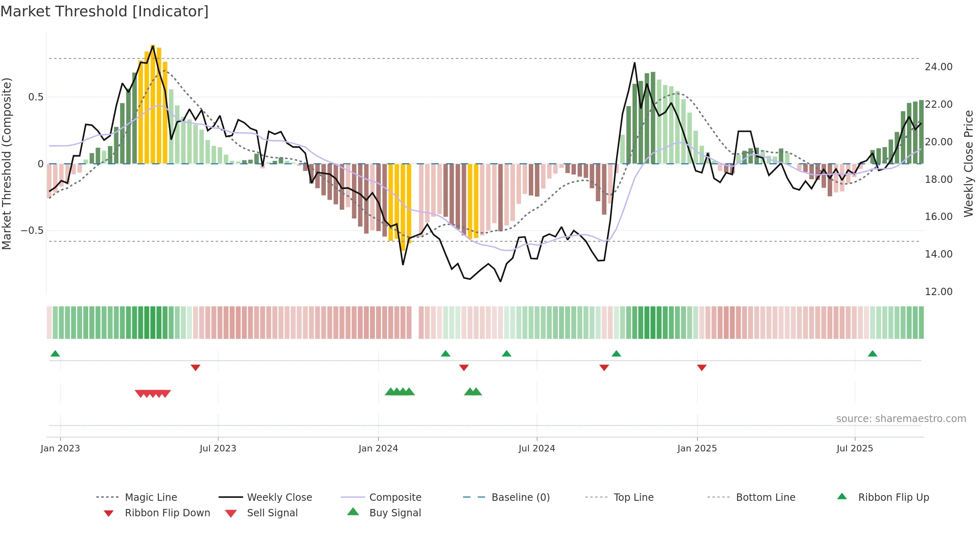This screenshot has height=551, width=980.
Task: Click Ribbon Flip Down marker in April 2024
Action: point(464,368)
